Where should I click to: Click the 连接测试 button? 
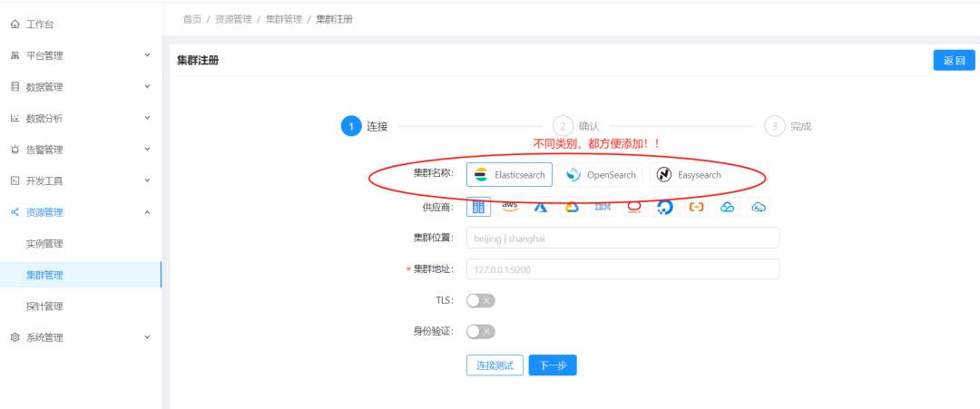click(x=495, y=365)
